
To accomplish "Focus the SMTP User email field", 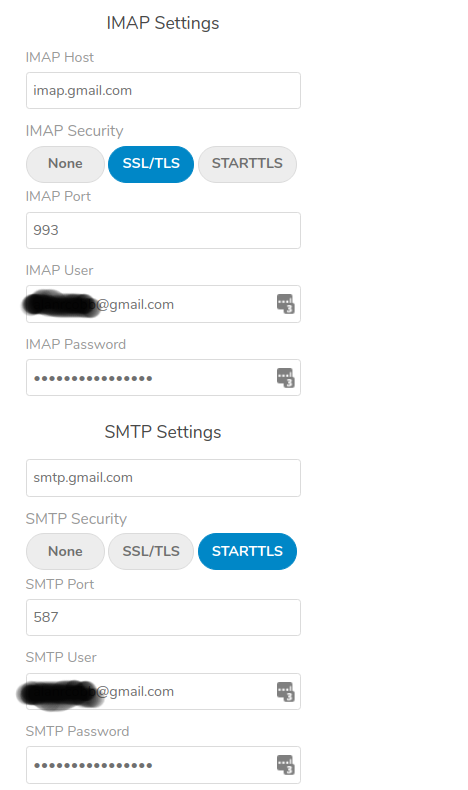I will coord(163,691).
